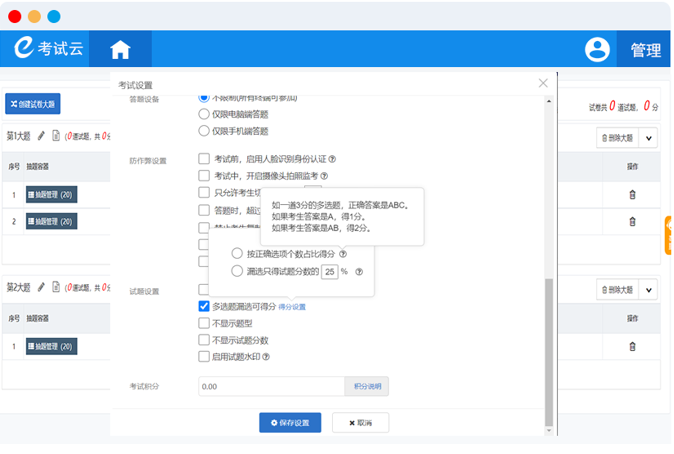The height and width of the screenshot is (454, 674).
Task: Click help icon beside 按正确选项个数占比得分
Action: [343, 254]
